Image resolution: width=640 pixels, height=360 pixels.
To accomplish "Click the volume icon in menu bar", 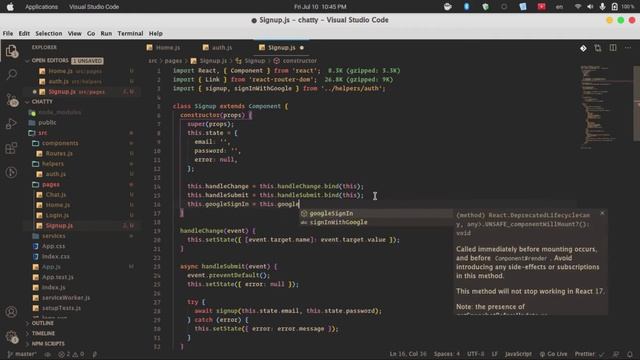I will coord(590,7).
